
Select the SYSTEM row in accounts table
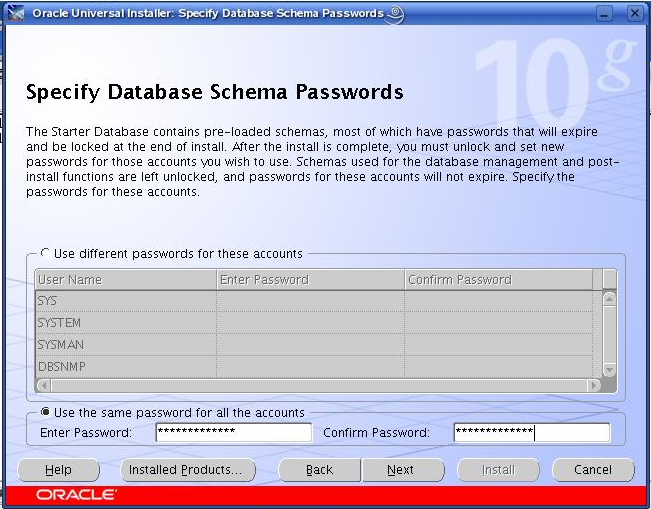click(x=125, y=323)
